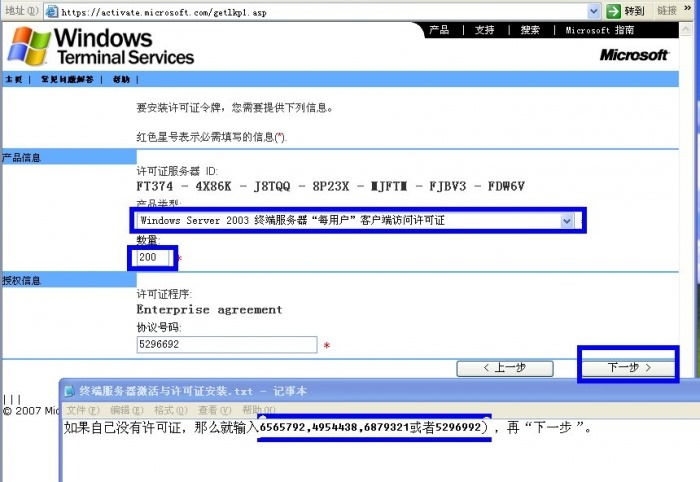Open the Microsoft 指南 navigation link
Viewport: 700px width, 482px height.
coord(600,30)
